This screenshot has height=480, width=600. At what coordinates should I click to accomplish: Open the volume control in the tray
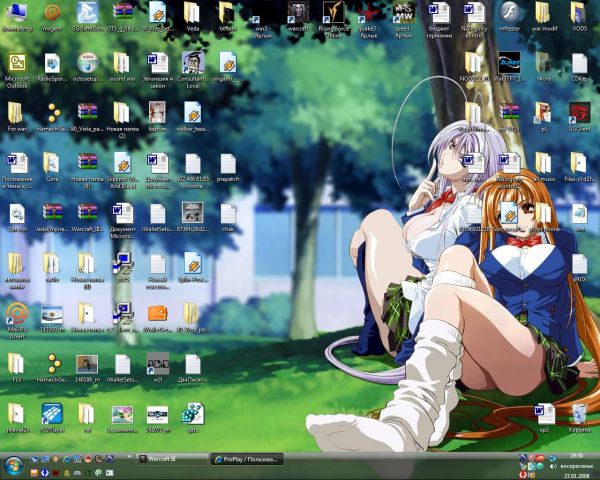coord(553,467)
